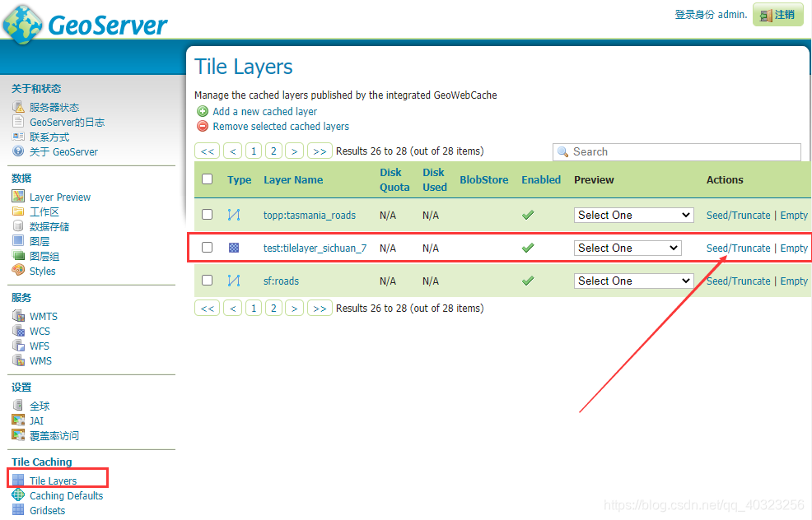Click Empty for test:tilelayer_sichuan_7
Viewport: 812px width, 520px height.
794,248
